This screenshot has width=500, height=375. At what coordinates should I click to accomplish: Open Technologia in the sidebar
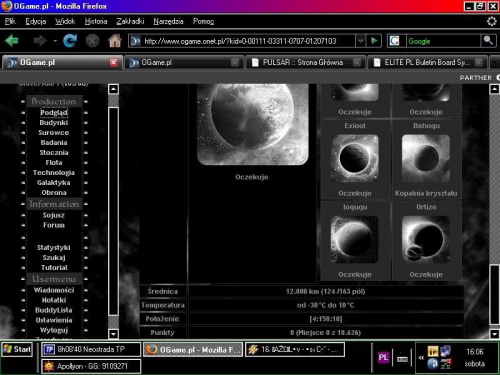pyautogui.click(x=54, y=173)
